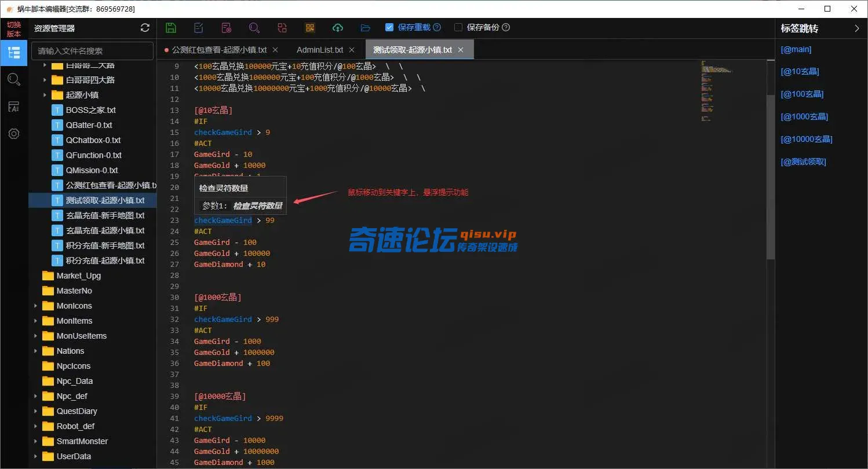868x469 pixels.
Task: Open the FA text sidebar panel
Action: 14,107
